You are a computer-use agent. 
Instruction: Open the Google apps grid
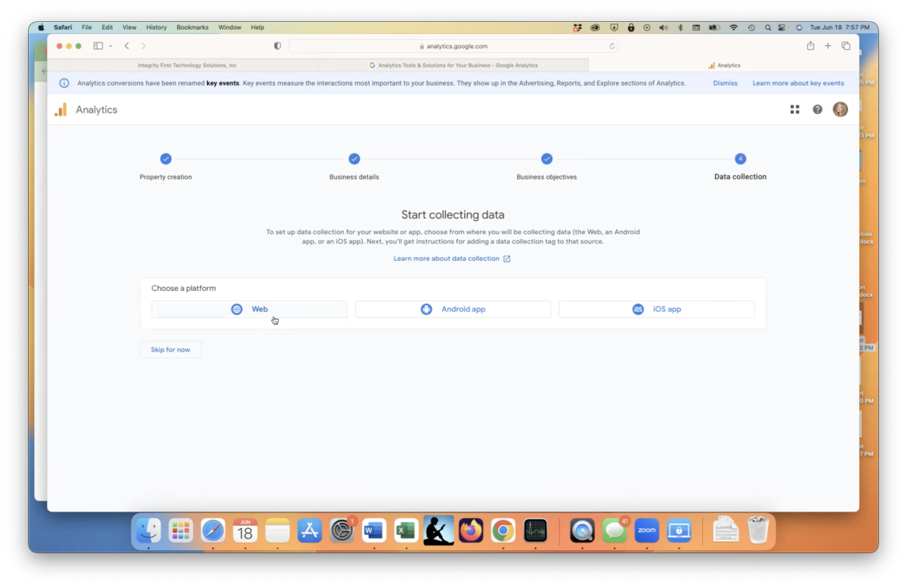pyautogui.click(x=794, y=110)
